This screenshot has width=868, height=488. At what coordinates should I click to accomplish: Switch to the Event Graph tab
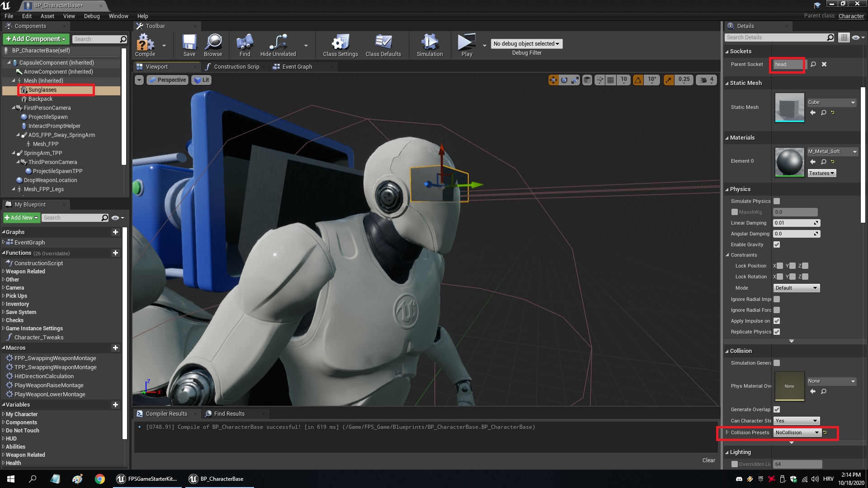297,67
